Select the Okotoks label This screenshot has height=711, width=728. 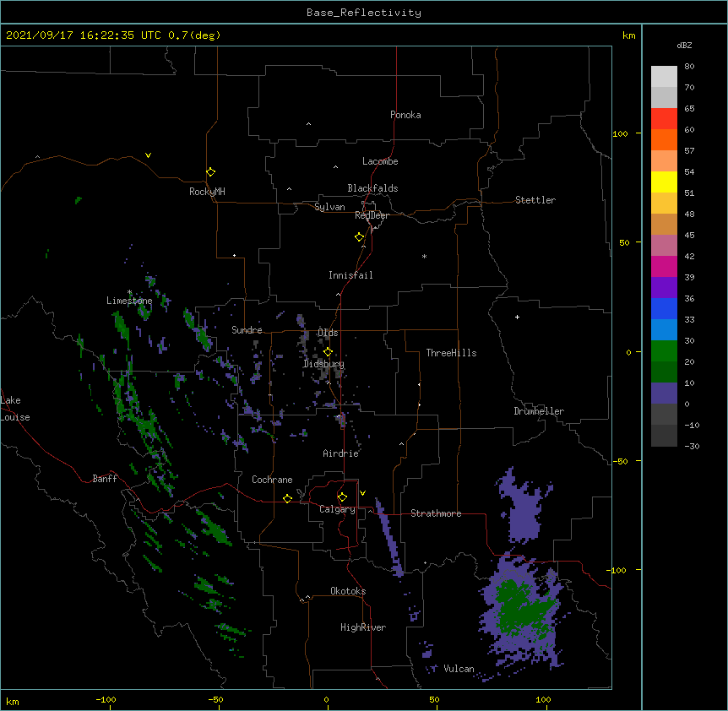[348, 591]
